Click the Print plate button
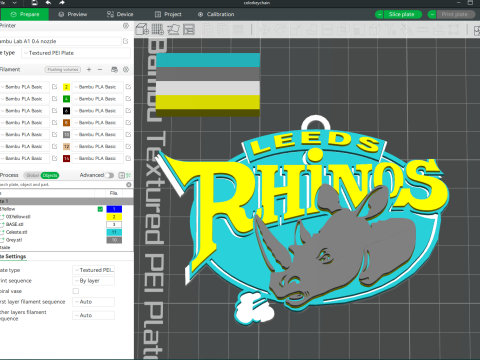480x360 pixels. [x=456, y=14]
